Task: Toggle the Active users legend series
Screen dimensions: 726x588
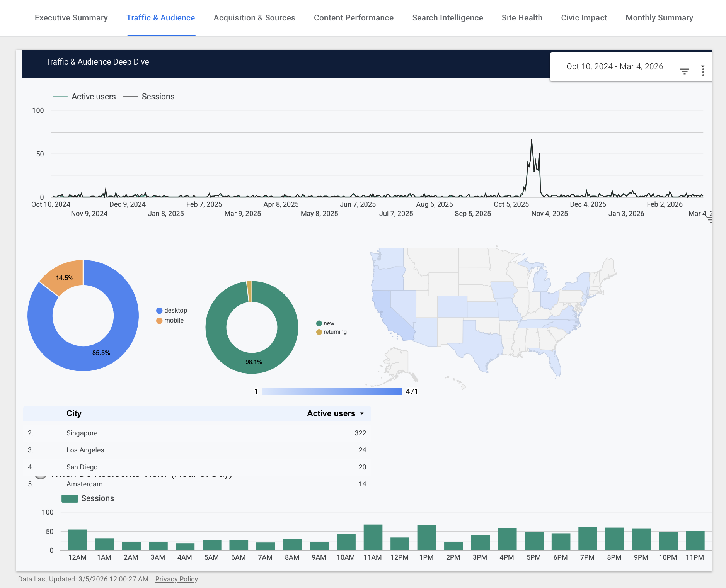Action: click(84, 97)
